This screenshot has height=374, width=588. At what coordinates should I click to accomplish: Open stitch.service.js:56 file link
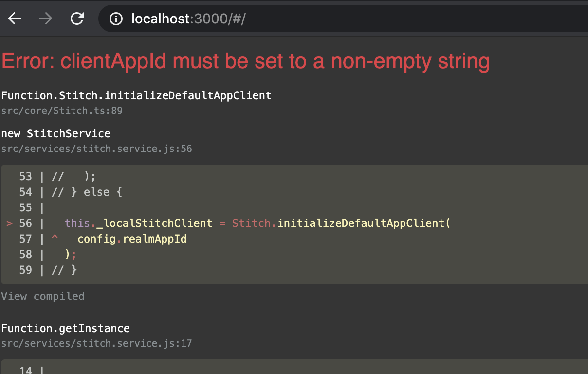coord(96,149)
